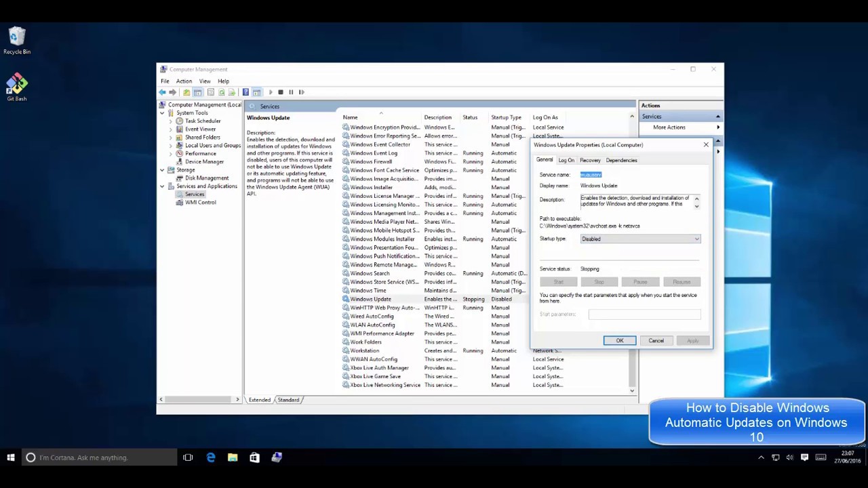Collapse the Storage tree node
Viewport: 868px width, 488px height.
(162, 170)
